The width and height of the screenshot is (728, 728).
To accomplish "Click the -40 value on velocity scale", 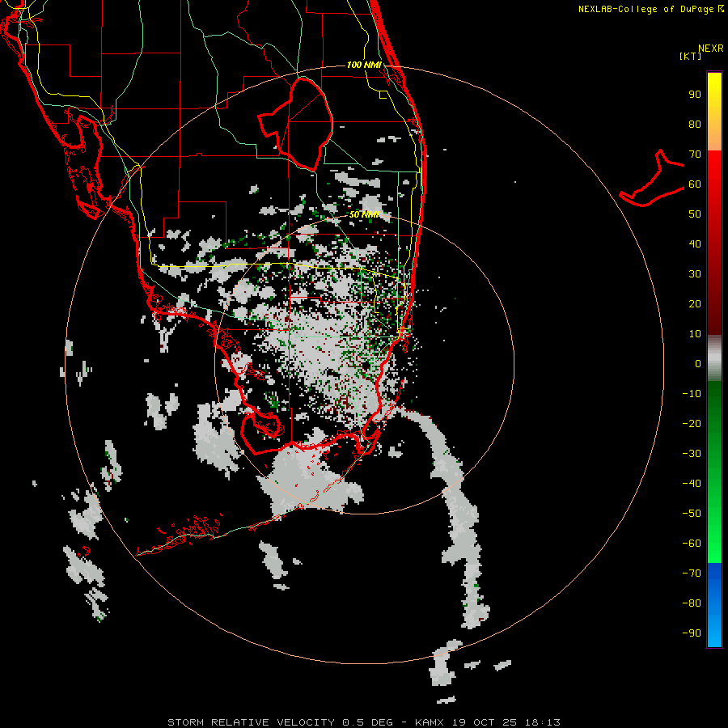I will [692, 484].
